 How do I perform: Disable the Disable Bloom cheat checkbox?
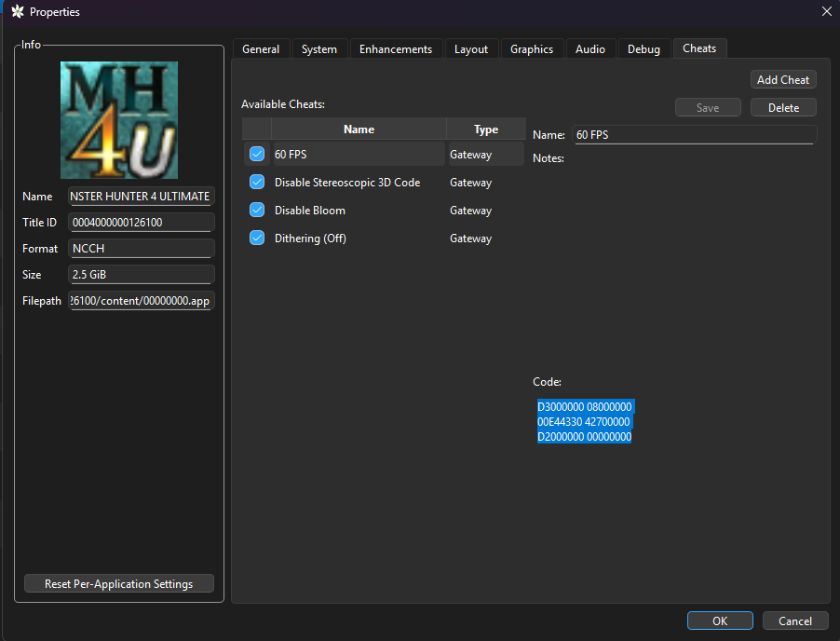click(257, 211)
